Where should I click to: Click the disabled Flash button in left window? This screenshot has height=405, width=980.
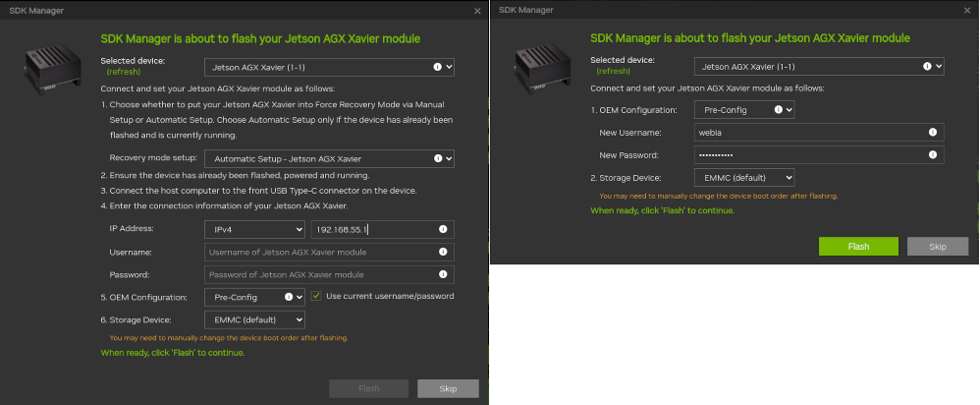click(369, 388)
